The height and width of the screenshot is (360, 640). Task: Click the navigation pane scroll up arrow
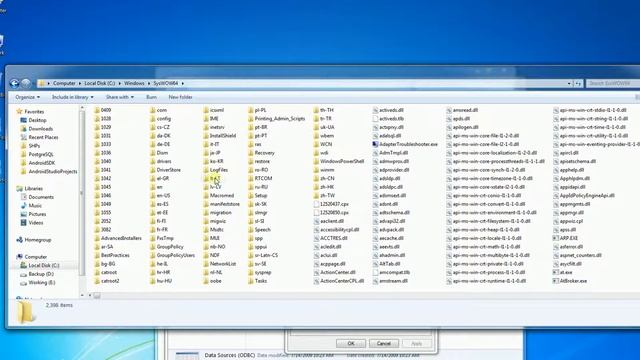point(82,108)
